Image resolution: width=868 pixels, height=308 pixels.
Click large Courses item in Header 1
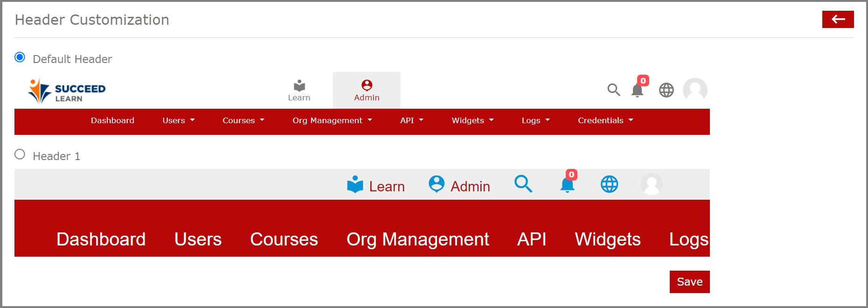pos(284,239)
